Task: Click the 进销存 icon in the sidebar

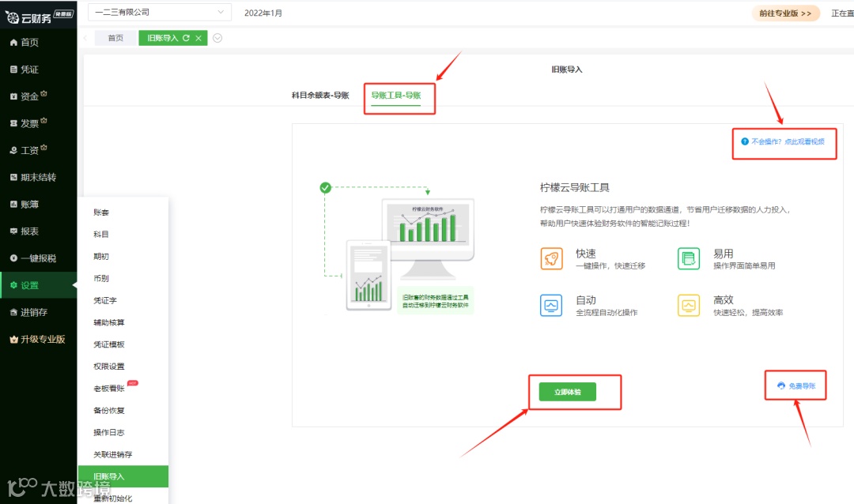Action: coord(13,312)
